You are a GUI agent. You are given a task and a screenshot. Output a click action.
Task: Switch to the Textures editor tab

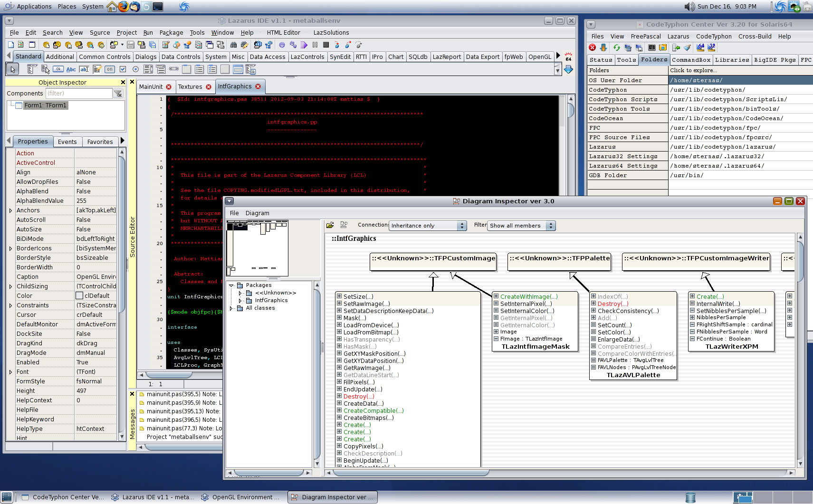tap(194, 86)
